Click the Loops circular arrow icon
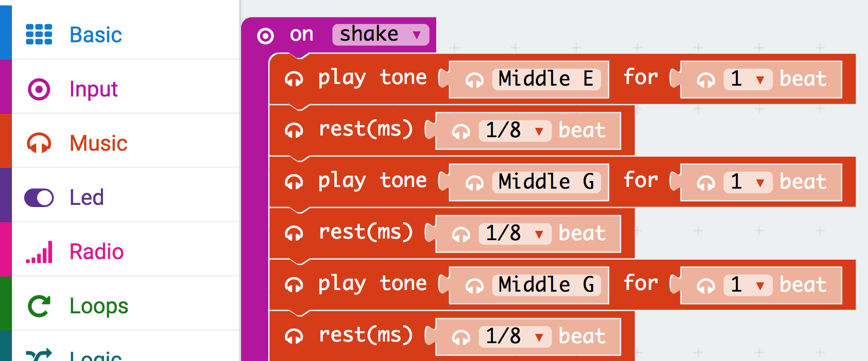 (x=39, y=306)
